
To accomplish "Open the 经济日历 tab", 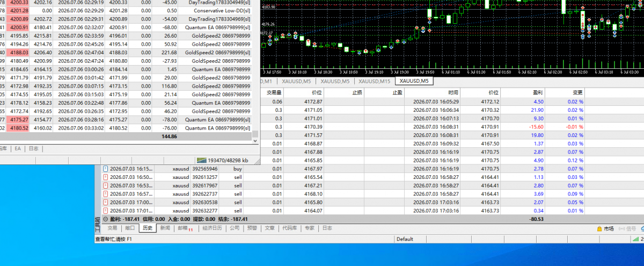I will [212, 228].
